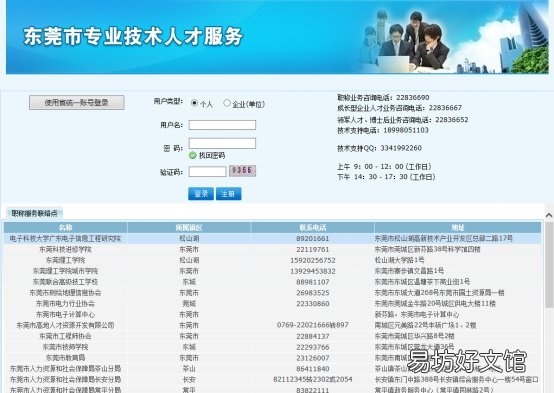Click phone number 22330860

(313, 304)
